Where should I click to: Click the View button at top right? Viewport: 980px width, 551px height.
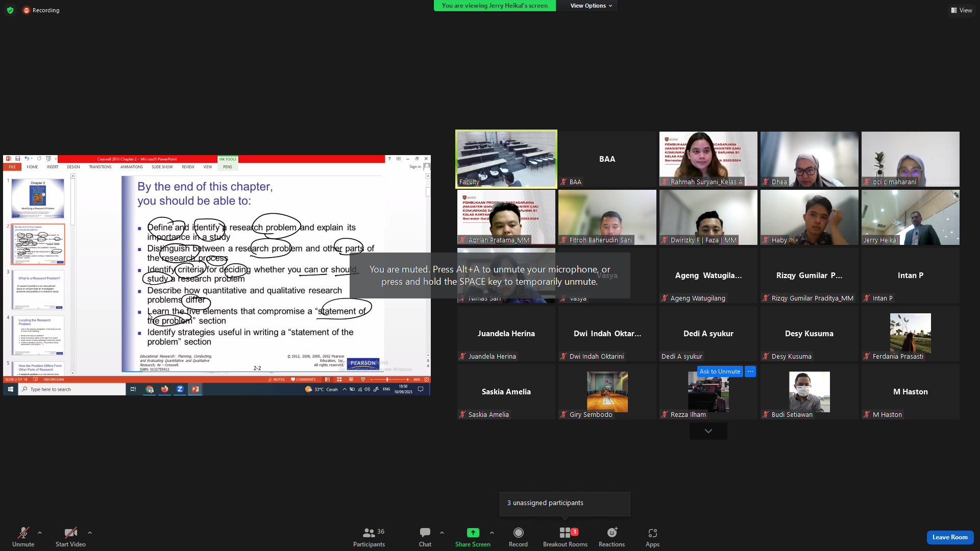962,10
